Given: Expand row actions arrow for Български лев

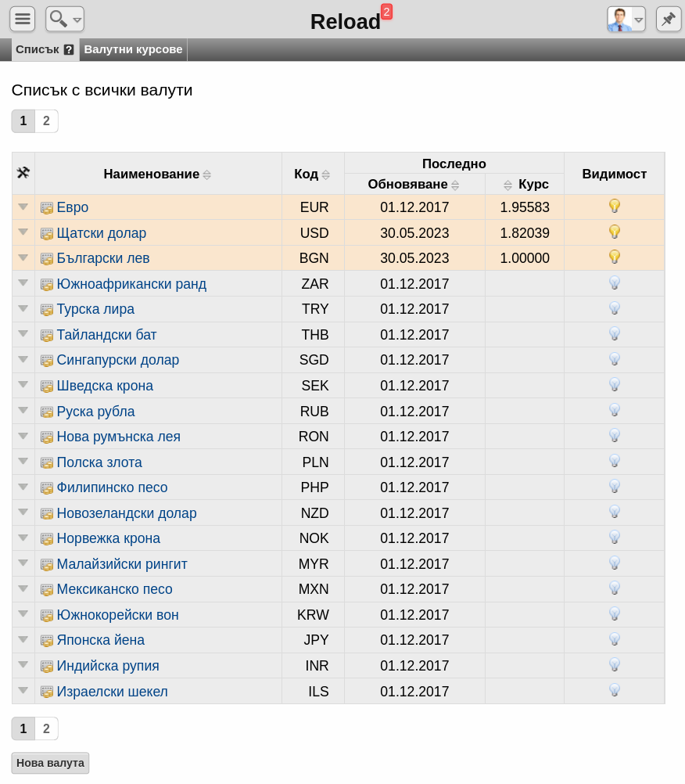Looking at the screenshot, I should click(23, 257).
